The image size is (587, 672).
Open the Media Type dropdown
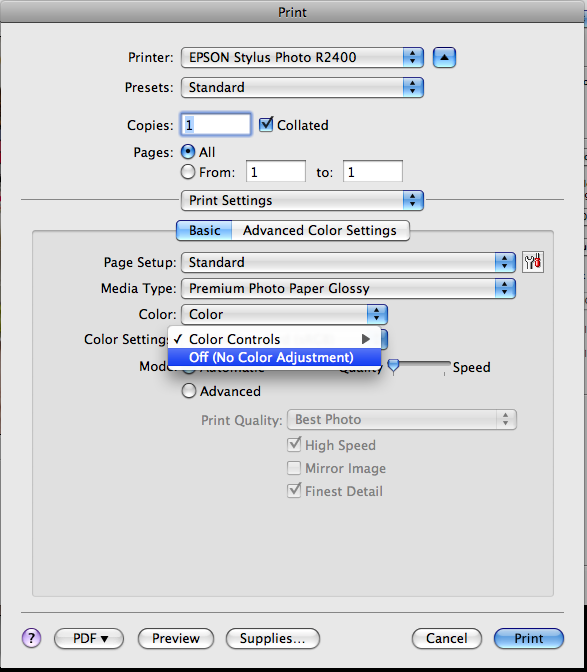coord(348,288)
